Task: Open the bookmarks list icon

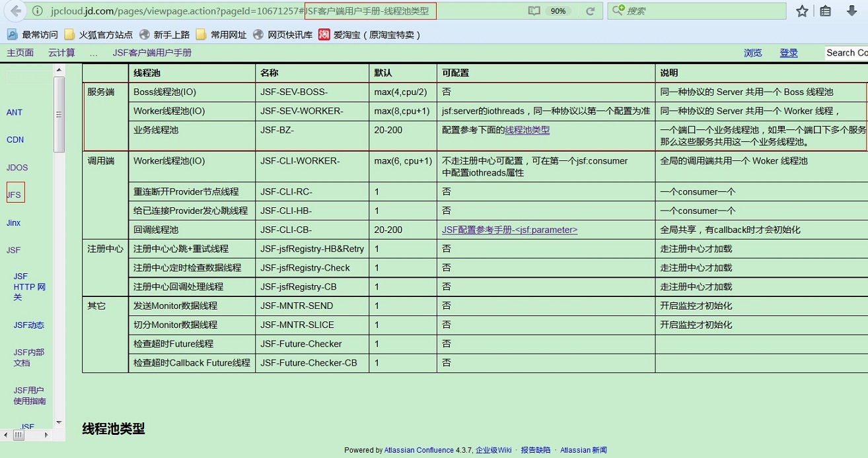Action: click(826, 11)
